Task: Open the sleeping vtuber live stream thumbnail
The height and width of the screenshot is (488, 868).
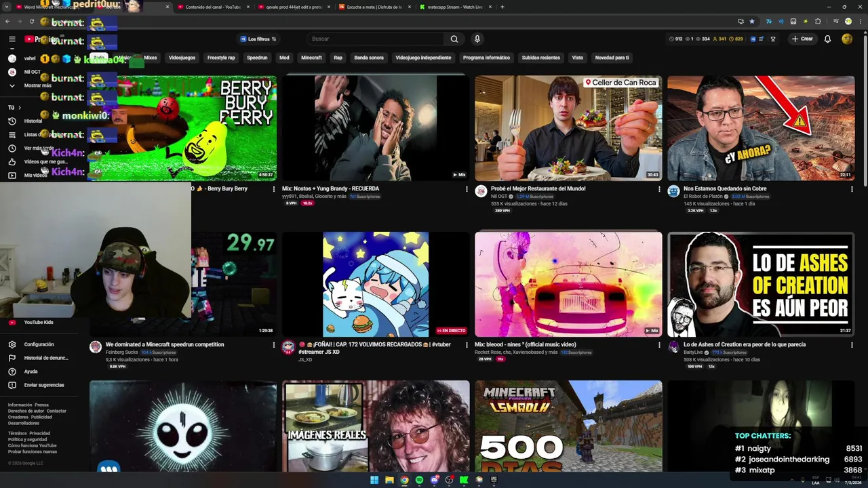Action: click(x=376, y=284)
